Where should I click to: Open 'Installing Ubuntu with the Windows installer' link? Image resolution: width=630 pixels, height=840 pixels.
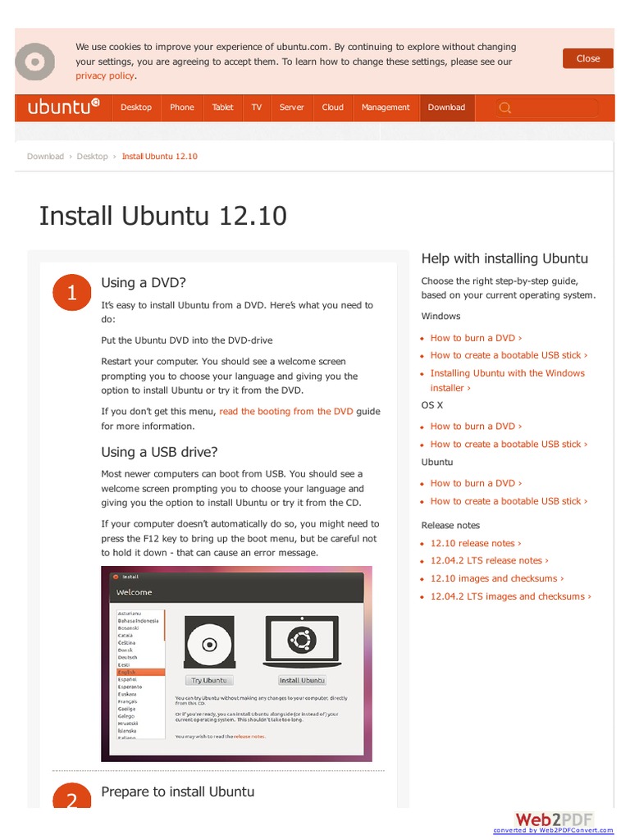tap(507, 381)
